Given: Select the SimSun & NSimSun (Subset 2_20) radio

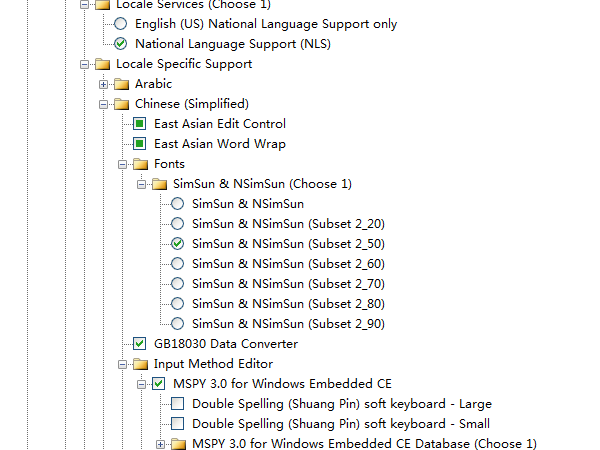Looking at the screenshot, I should (178, 224).
